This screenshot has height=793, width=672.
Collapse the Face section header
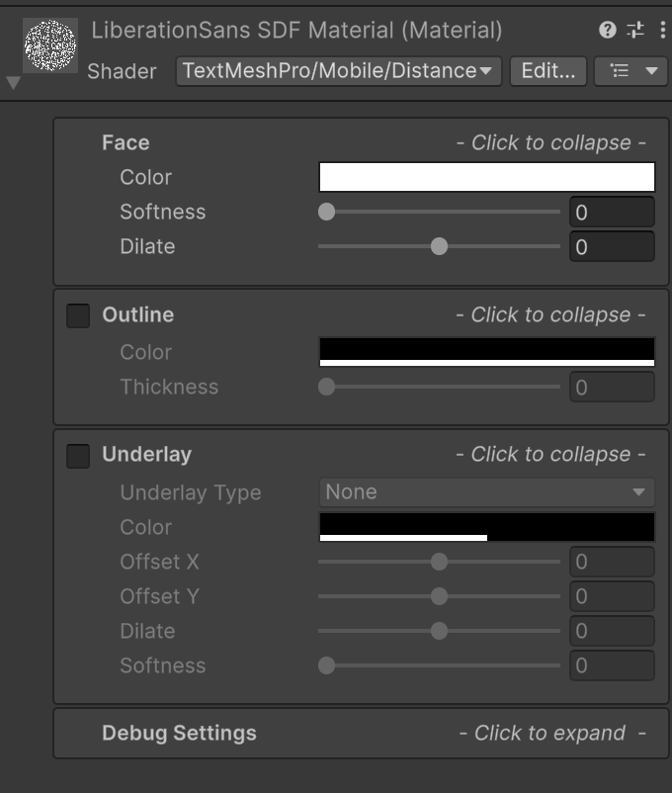pyautogui.click(x=361, y=142)
